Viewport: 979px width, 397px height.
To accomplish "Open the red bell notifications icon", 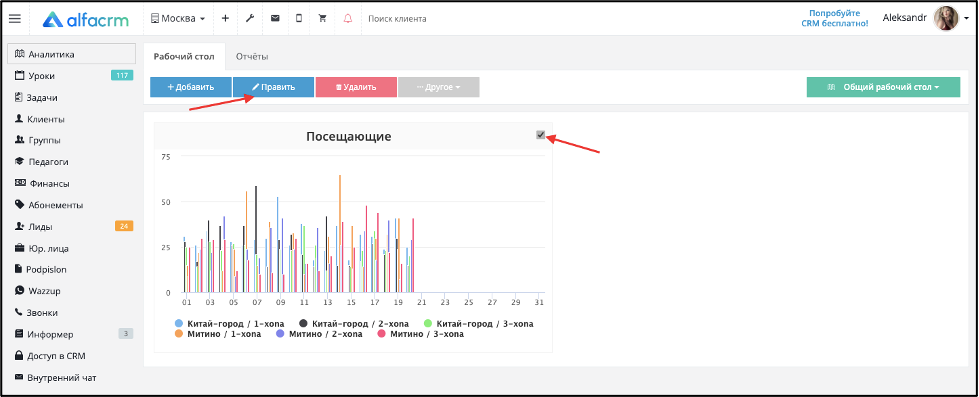I will pyautogui.click(x=348, y=19).
